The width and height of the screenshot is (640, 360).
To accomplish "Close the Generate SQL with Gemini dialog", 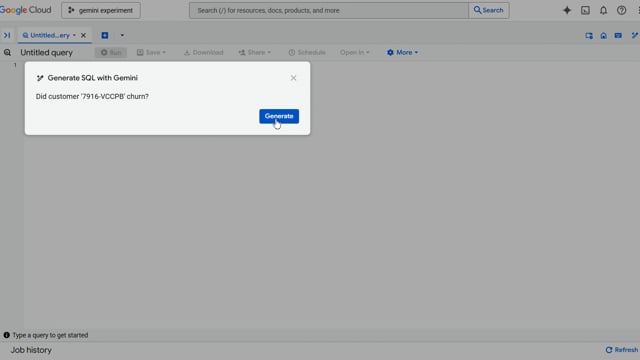I will tap(293, 78).
